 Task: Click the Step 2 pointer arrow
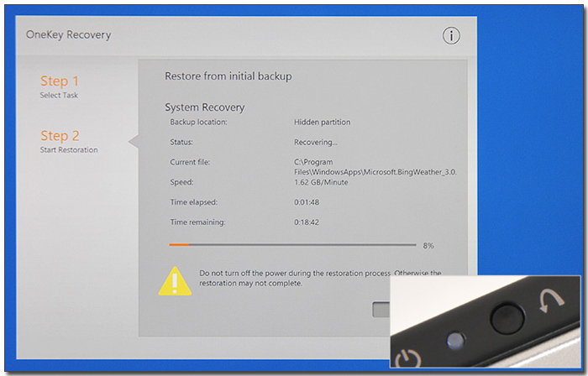click(133, 142)
